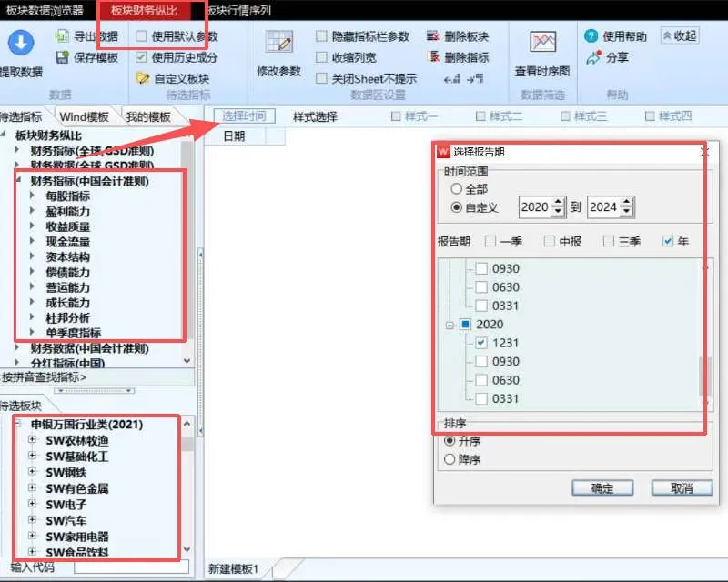The image size is (728, 582).
Task: Check 0331 under year 2020
Action: tap(481, 398)
